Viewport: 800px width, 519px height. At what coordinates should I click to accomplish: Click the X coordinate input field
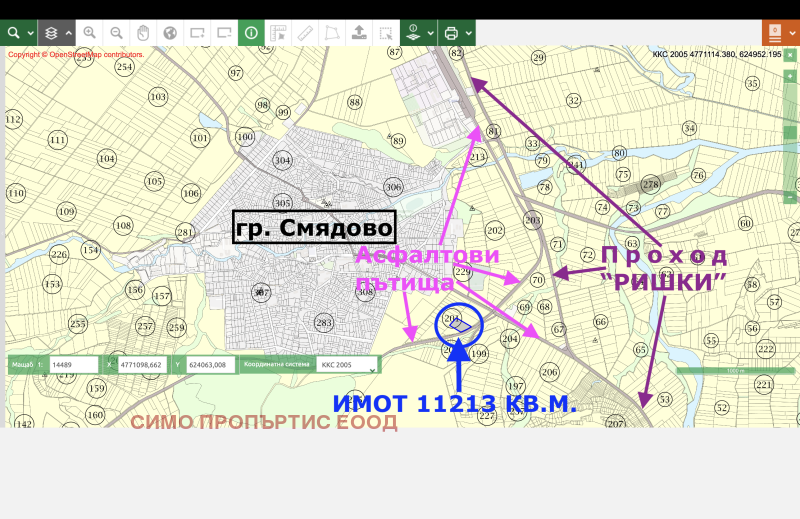click(x=150, y=365)
